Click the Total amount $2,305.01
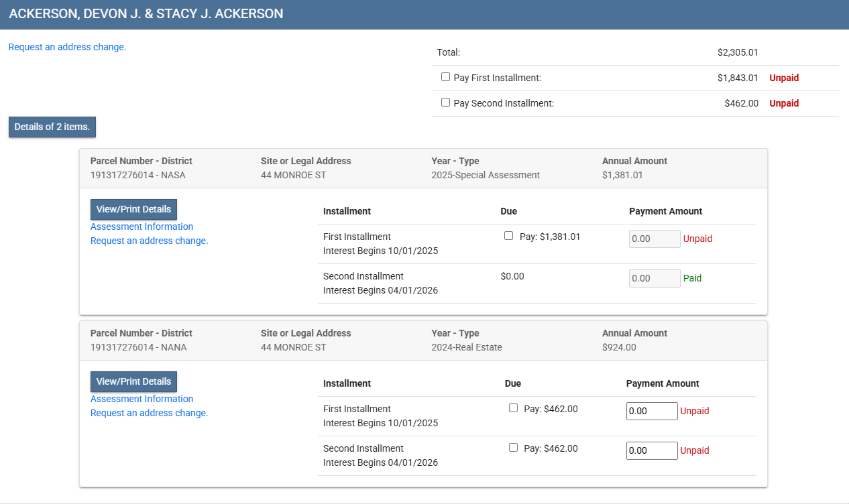The width and height of the screenshot is (849, 504). pyautogui.click(x=737, y=52)
